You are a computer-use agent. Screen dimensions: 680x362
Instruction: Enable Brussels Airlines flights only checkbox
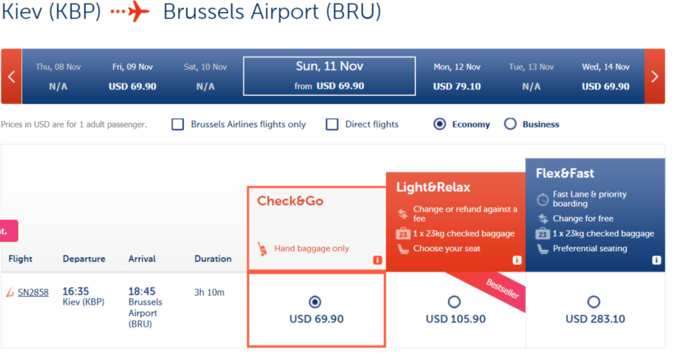[178, 124]
